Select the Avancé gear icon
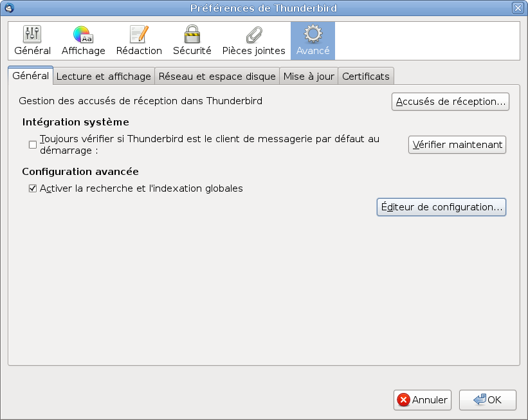This screenshot has width=528, height=420. click(x=313, y=40)
